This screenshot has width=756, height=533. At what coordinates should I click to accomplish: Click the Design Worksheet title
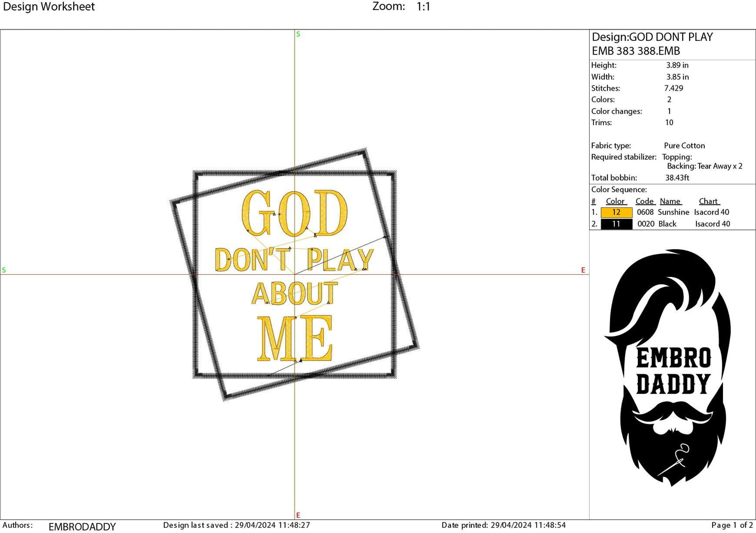[x=50, y=7]
